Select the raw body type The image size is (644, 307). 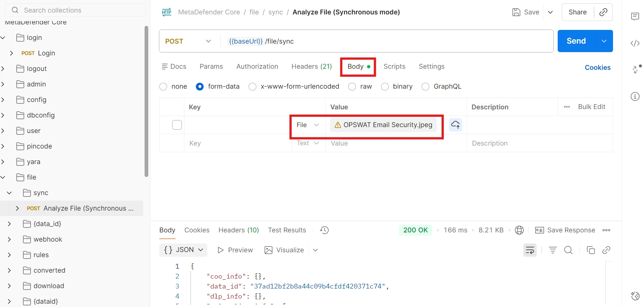352,86
